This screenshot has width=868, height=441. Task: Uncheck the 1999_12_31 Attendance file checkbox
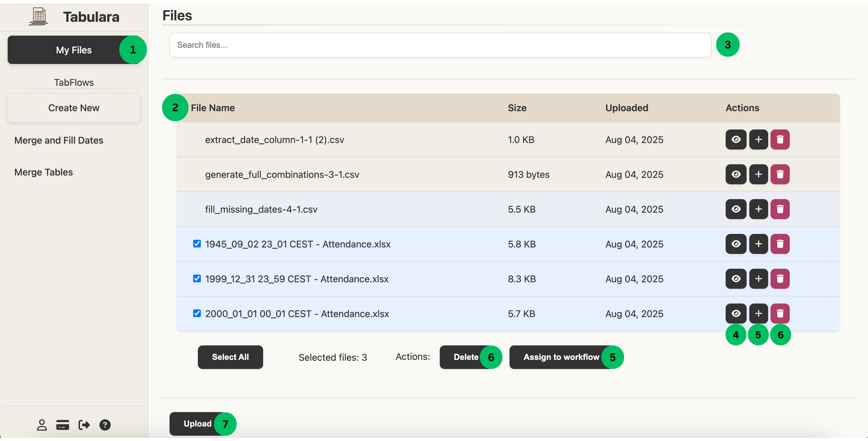pyautogui.click(x=197, y=278)
